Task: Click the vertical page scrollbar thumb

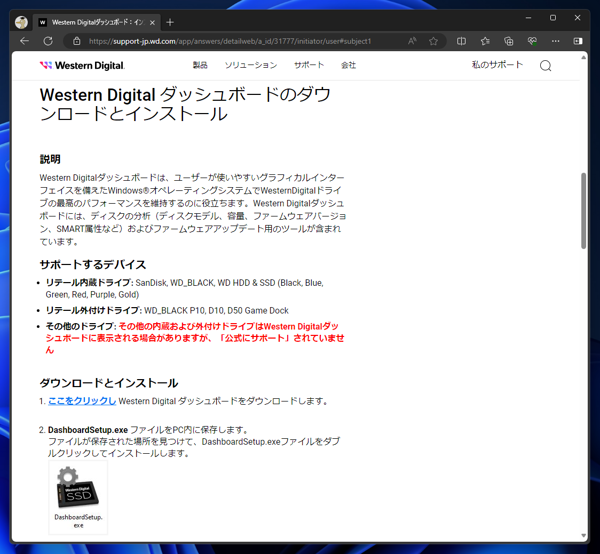Action: pos(584,211)
